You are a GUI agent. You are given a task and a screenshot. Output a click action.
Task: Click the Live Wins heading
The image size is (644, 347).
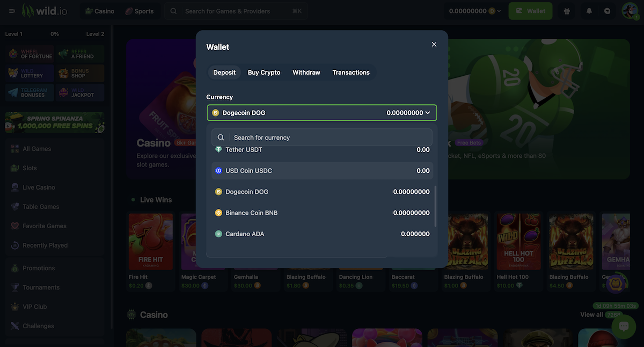click(156, 200)
